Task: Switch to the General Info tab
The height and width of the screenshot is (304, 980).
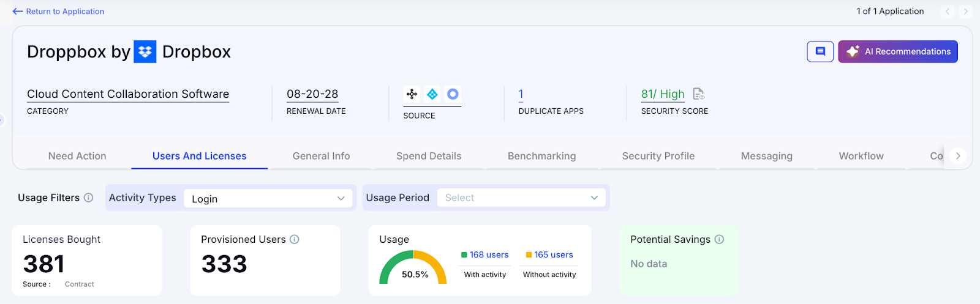Action: click(322, 156)
